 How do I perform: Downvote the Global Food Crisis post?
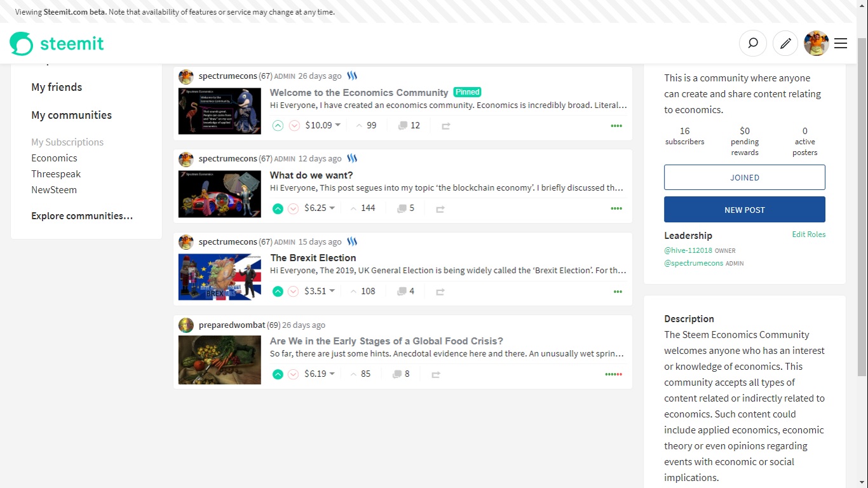(x=293, y=374)
